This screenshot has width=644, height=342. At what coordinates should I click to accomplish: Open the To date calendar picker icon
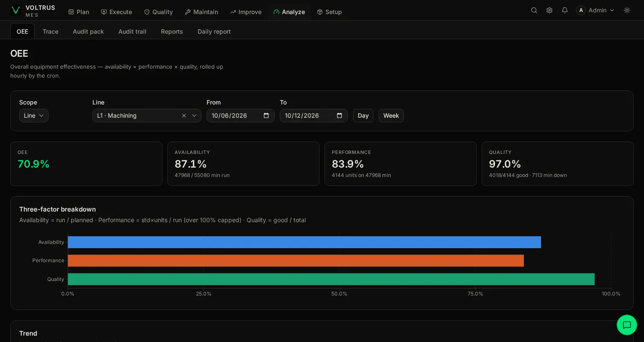(x=339, y=116)
